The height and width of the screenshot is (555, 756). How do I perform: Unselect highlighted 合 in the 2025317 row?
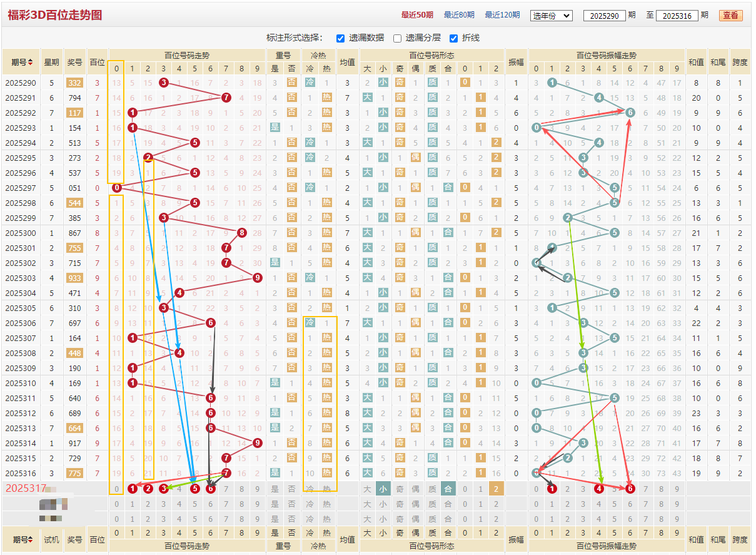(x=448, y=489)
